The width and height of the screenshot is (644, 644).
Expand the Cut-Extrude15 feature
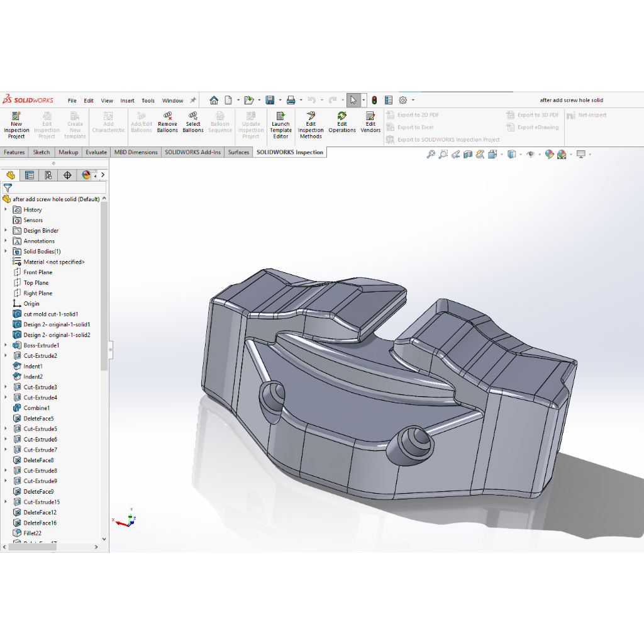pos(6,501)
